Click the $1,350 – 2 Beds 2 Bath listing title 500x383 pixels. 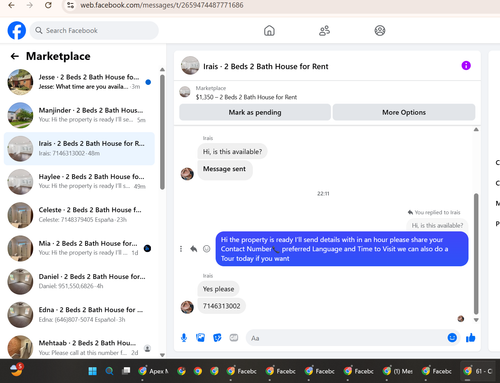pos(246,97)
